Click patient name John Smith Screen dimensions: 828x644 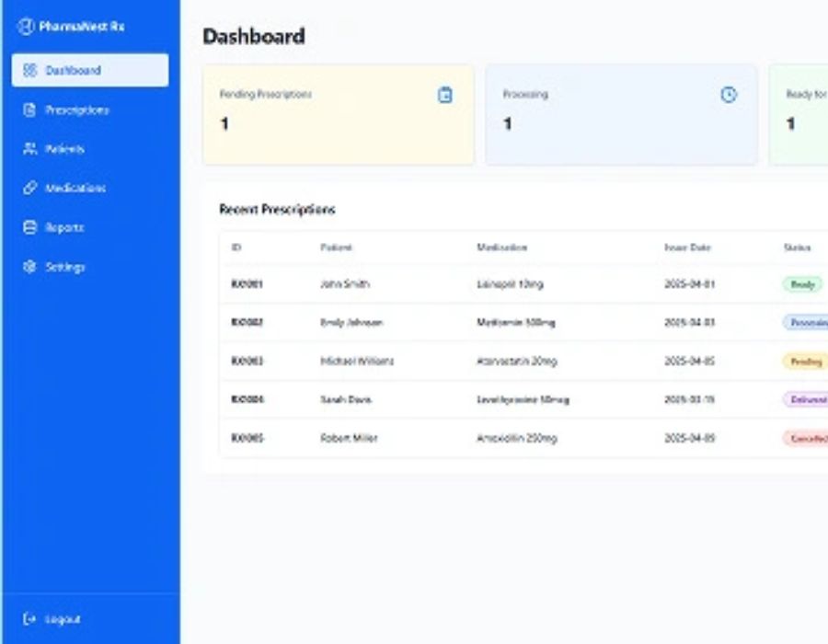345,284
